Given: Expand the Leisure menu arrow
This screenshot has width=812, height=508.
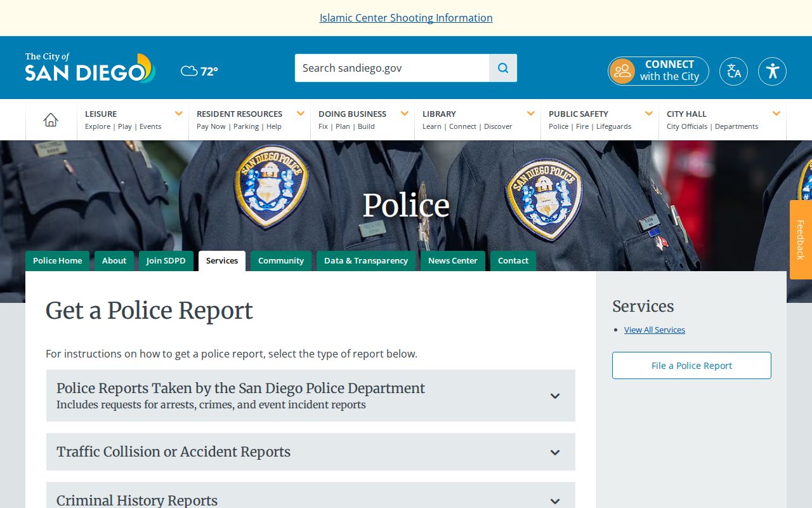Looking at the screenshot, I should 178,114.
